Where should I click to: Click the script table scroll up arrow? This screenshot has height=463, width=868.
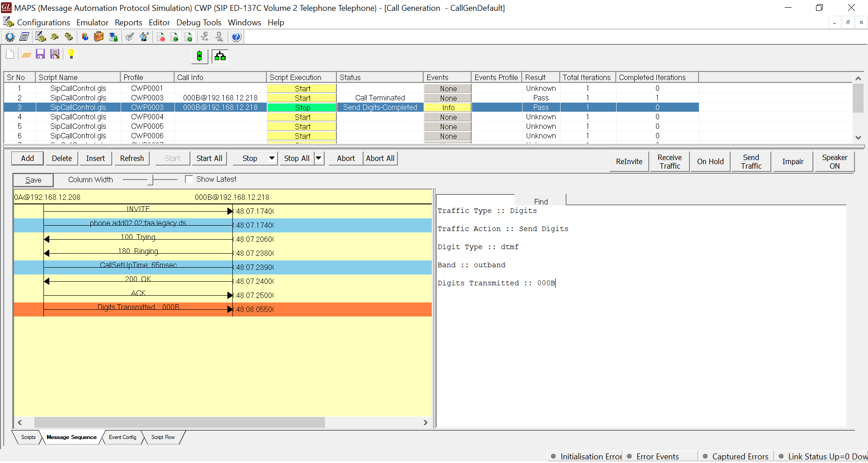tap(858, 78)
